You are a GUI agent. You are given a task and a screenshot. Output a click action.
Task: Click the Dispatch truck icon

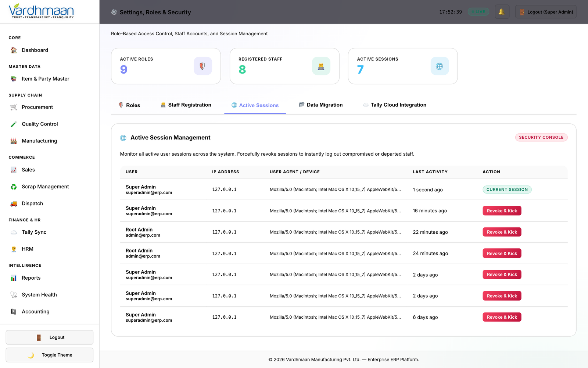click(14, 204)
